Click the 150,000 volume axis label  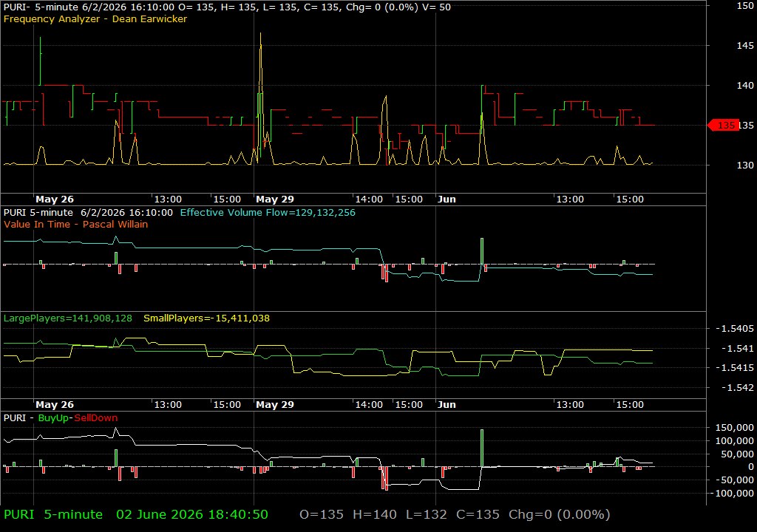[x=734, y=427]
